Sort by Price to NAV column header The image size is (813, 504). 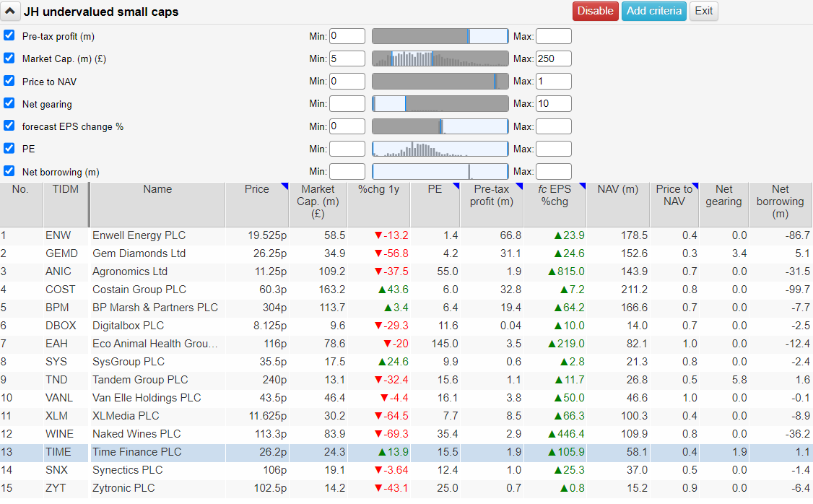pos(674,204)
